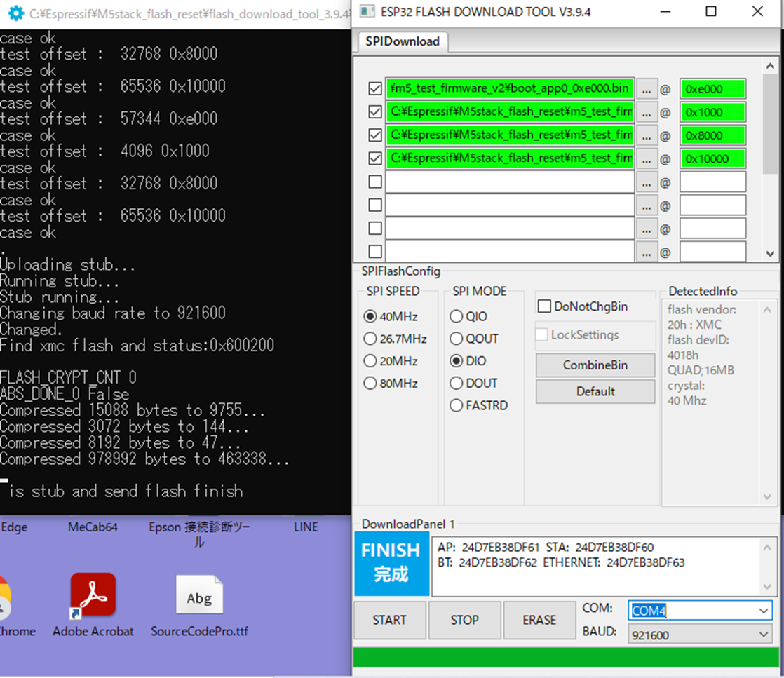Image resolution: width=784 pixels, height=678 pixels.
Task: Uncheck the file row at offset 0x1000
Action: point(375,111)
